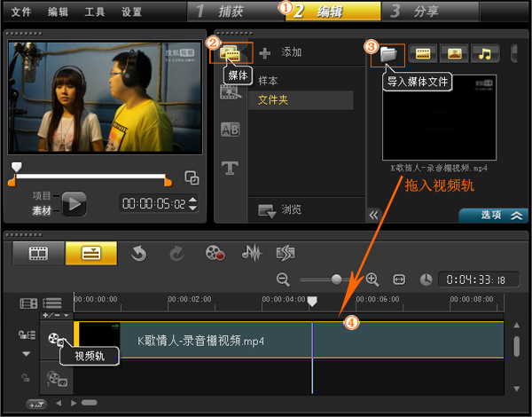The width and height of the screenshot is (532, 417).
Task: Click the overlay track icon
Action: pos(57,378)
